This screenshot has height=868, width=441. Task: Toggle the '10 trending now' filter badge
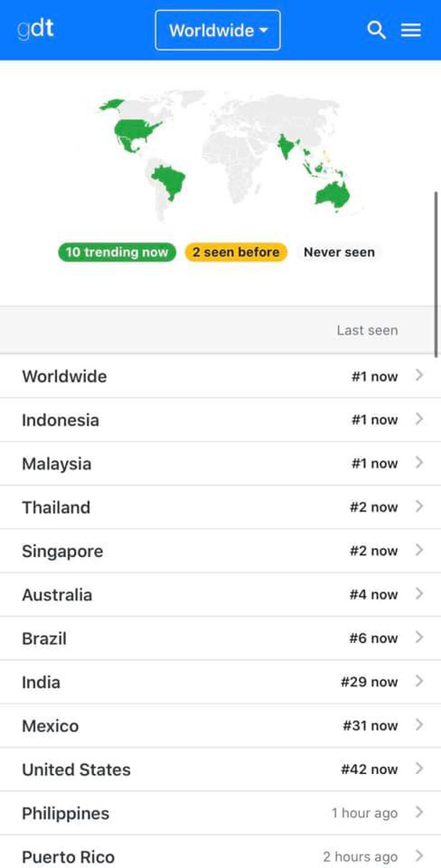coord(117,252)
